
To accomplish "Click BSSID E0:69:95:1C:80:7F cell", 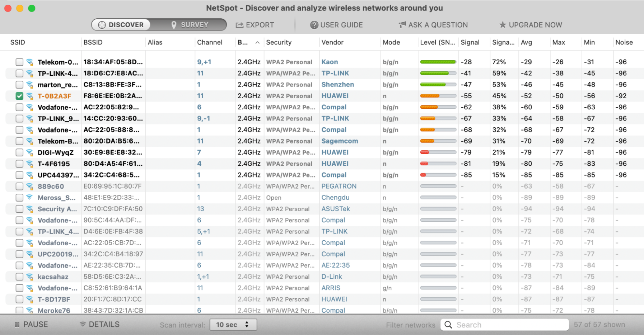I will [113, 187].
